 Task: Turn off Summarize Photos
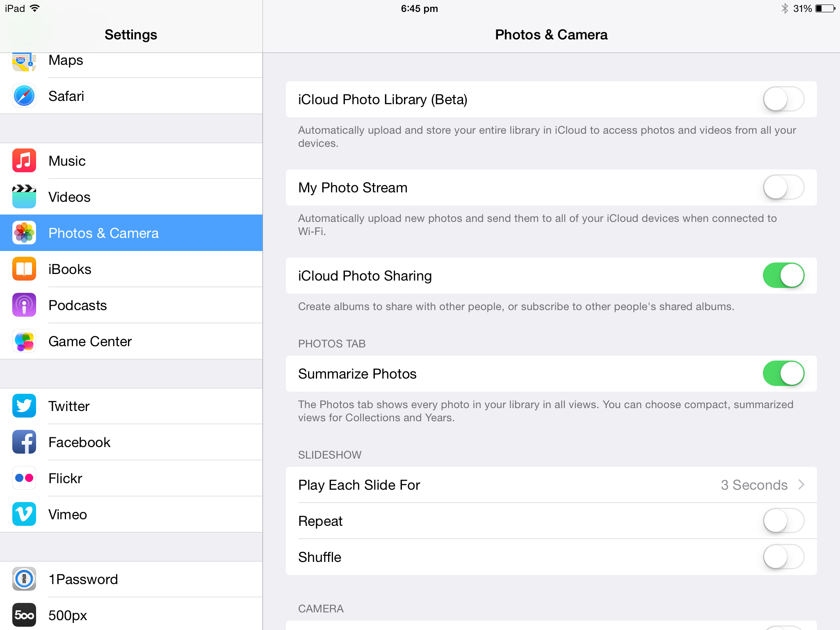(783, 374)
